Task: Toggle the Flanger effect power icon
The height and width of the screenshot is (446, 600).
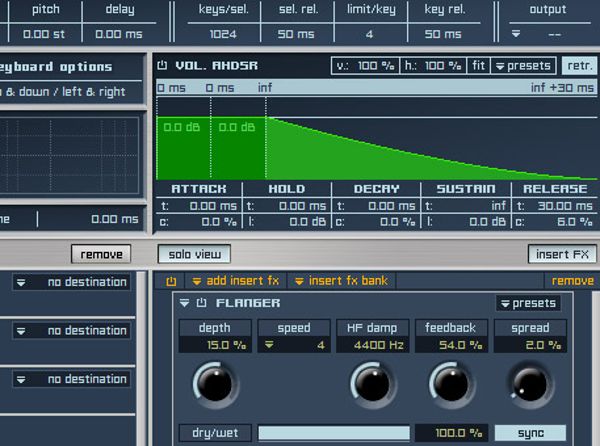Action: click(201, 303)
